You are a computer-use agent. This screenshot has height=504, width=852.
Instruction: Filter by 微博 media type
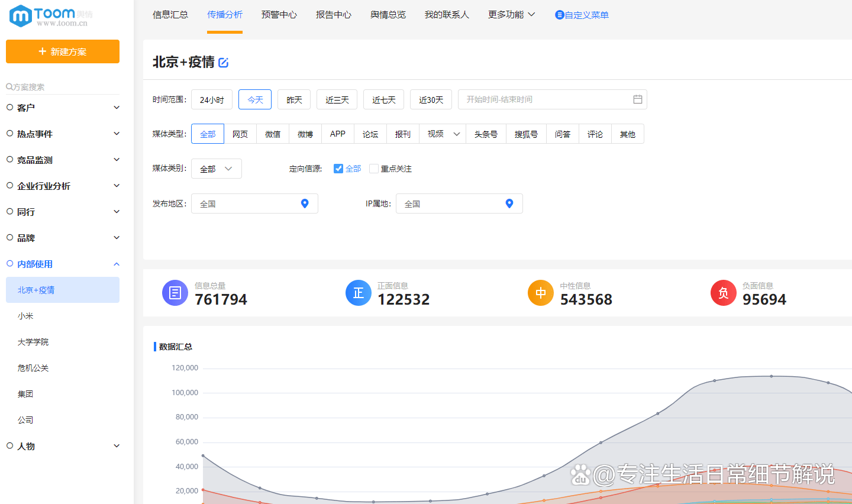(x=305, y=134)
